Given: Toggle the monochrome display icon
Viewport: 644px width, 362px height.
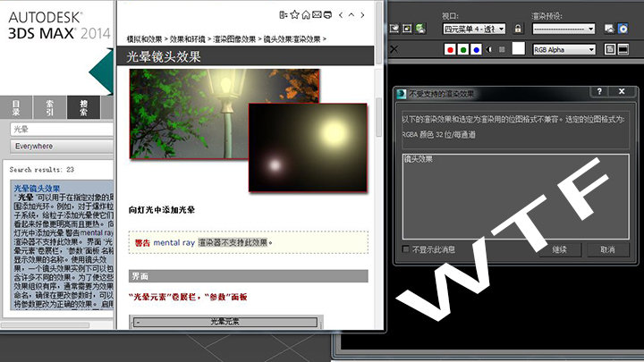Looking at the screenshot, I should click(502, 50).
